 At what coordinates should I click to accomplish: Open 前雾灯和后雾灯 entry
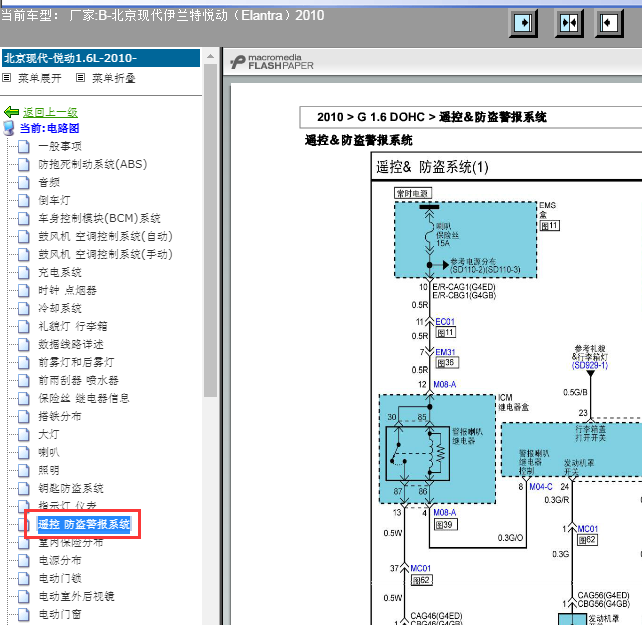[x=76, y=362]
